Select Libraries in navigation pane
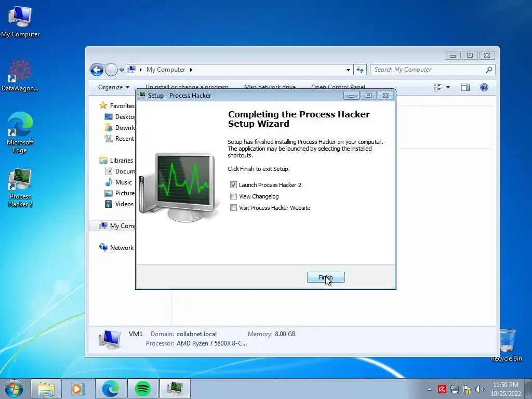This screenshot has height=399, width=532. 116,161
